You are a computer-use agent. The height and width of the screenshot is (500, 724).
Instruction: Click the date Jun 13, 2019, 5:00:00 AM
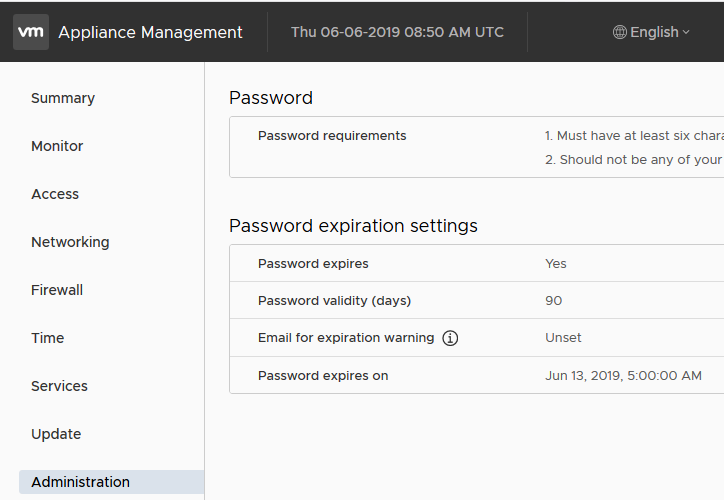(x=623, y=376)
